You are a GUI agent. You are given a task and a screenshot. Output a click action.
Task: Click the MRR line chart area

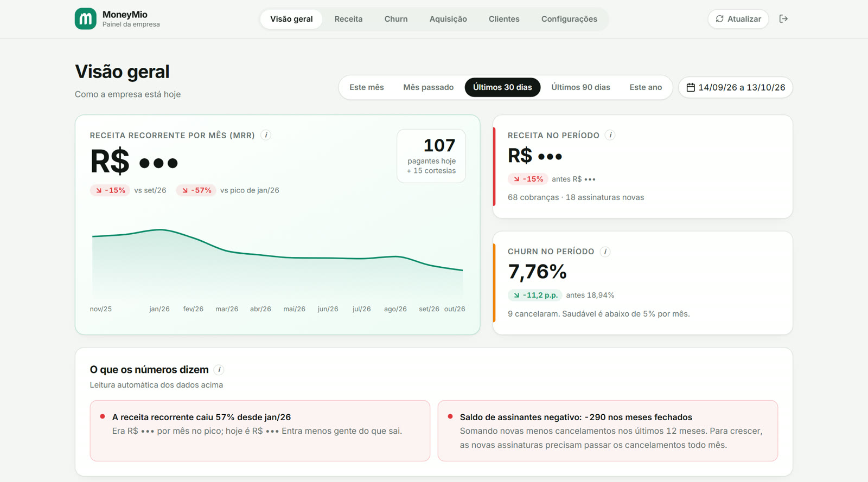click(x=277, y=263)
